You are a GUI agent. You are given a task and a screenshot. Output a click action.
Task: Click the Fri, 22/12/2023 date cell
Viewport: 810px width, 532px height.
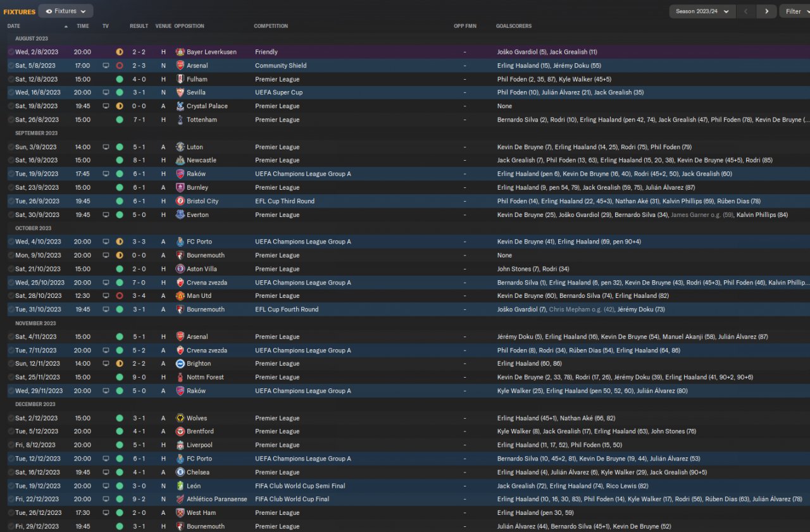(x=37, y=499)
